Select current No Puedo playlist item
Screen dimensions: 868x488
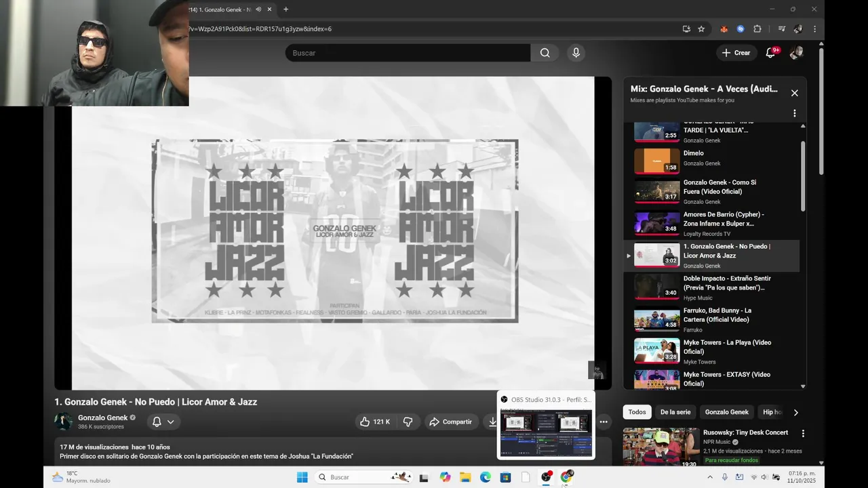(712, 256)
